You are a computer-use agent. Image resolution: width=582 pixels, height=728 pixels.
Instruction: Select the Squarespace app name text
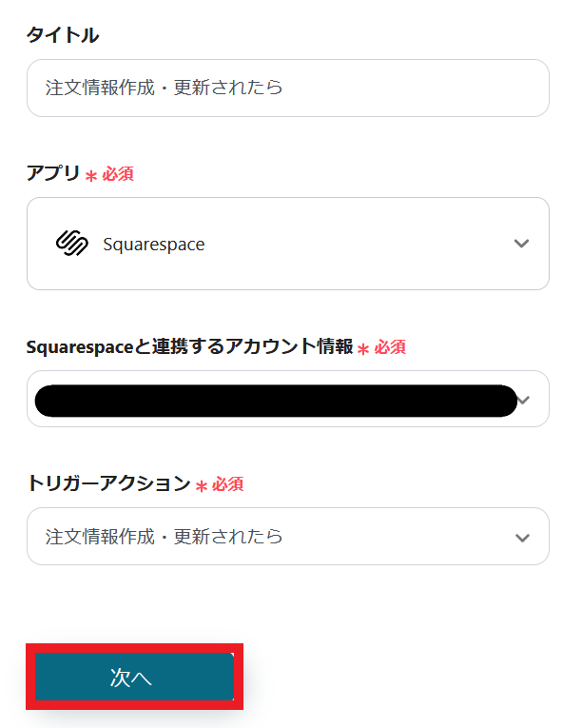pos(153,245)
